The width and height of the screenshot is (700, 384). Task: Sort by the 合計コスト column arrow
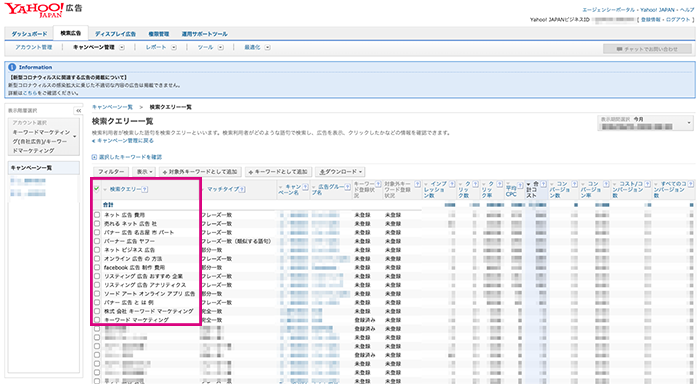[528, 184]
